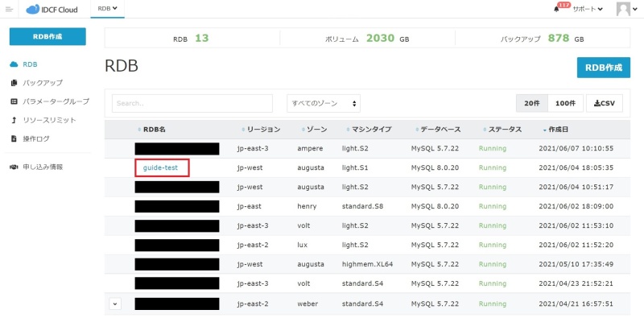Image resolution: width=644 pixels, height=318 pixels.
Task: Click the redacted RDB name in weber row
Action: point(177,304)
